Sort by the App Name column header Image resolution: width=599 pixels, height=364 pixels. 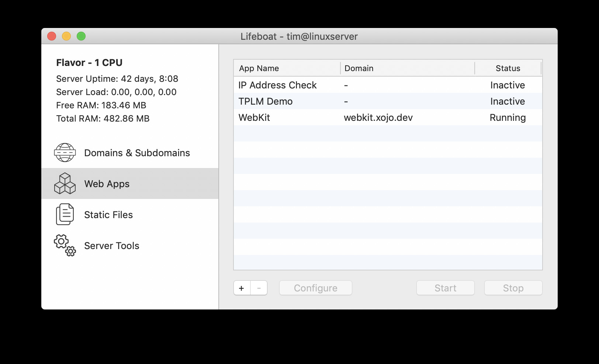tap(287, 68)
